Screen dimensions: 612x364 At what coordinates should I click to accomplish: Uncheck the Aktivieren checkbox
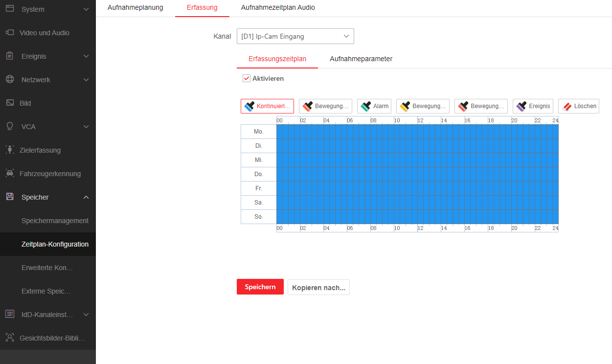[247, 78]
